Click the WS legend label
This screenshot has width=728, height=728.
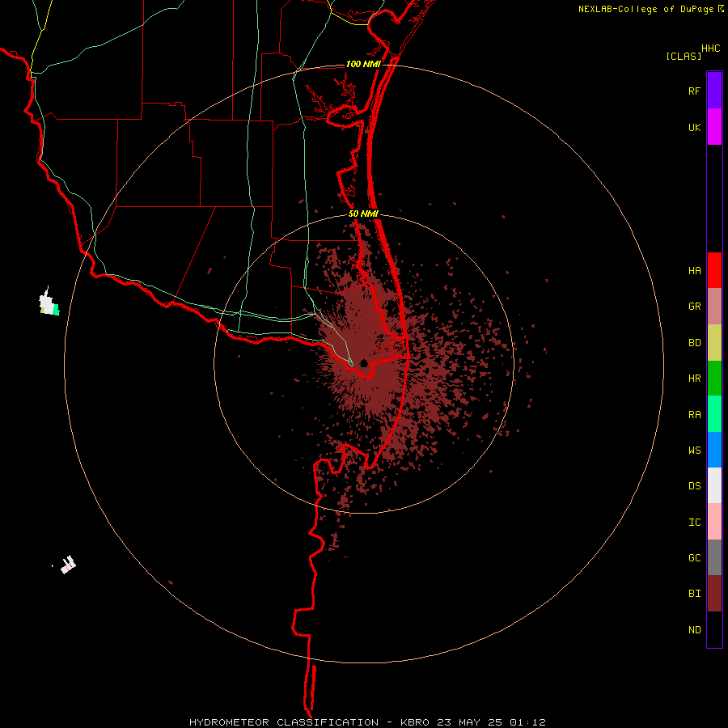point(694,451)
